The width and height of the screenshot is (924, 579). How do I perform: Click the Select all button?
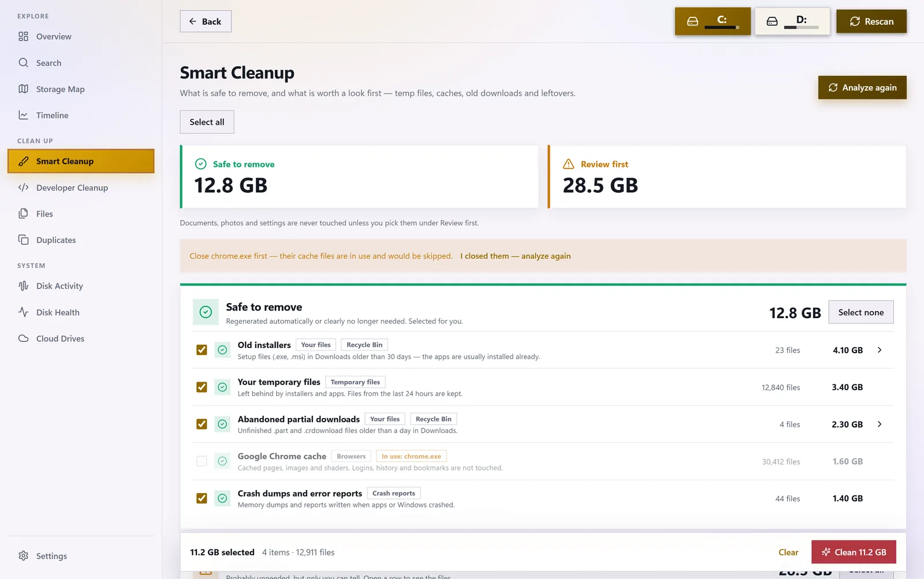click(x=207, y=122)
